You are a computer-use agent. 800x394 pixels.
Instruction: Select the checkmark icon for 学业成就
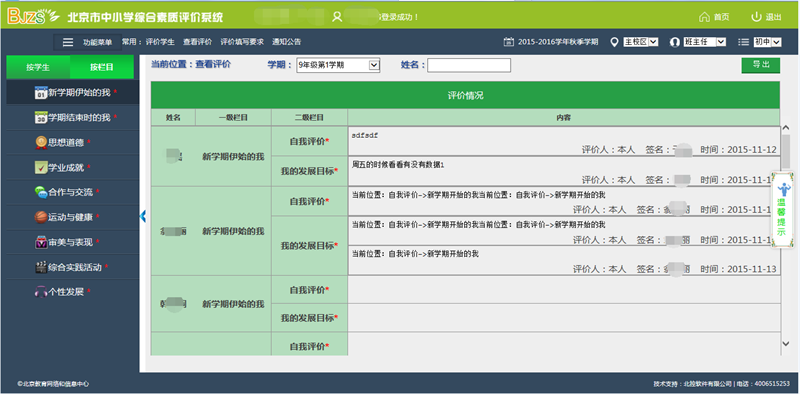point(41,167)
